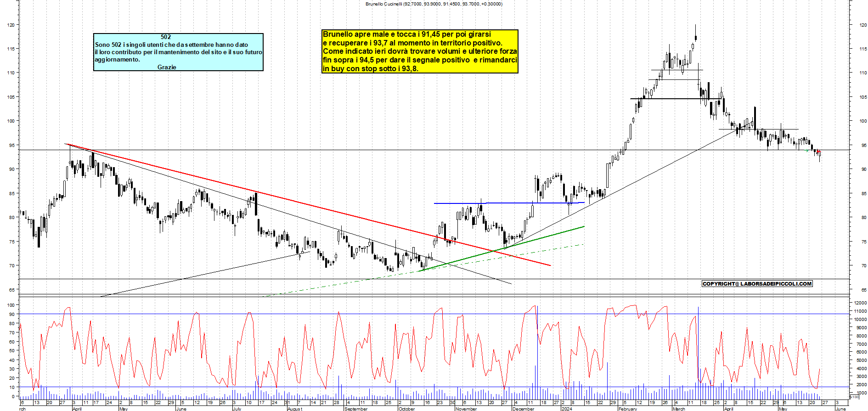The image size is (868, 411).
Task: Click the Brunello Cucinelli chart title
Action: coord(434,4)
